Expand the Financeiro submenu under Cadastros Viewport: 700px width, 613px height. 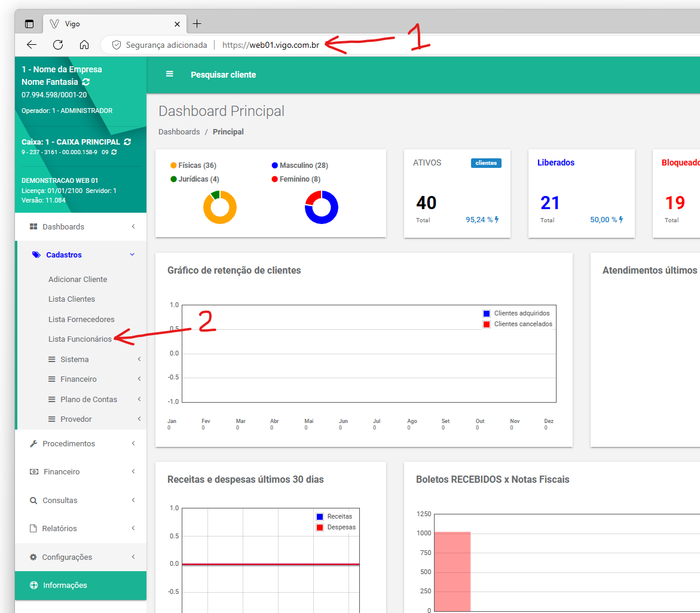coord(139,379)
